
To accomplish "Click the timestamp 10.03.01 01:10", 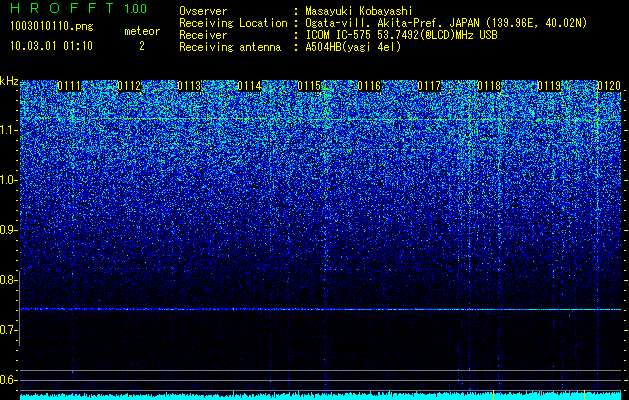I will coord(51,46).
